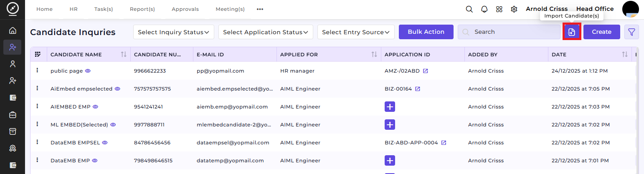Expand Select Entry Source dropdown

pos(356,32)
